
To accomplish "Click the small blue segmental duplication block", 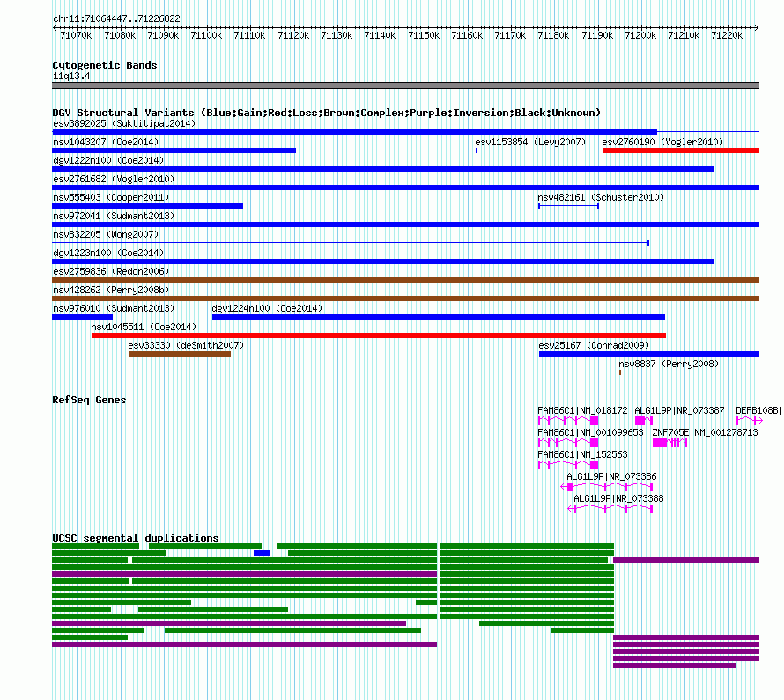I will tap(262, 553).
